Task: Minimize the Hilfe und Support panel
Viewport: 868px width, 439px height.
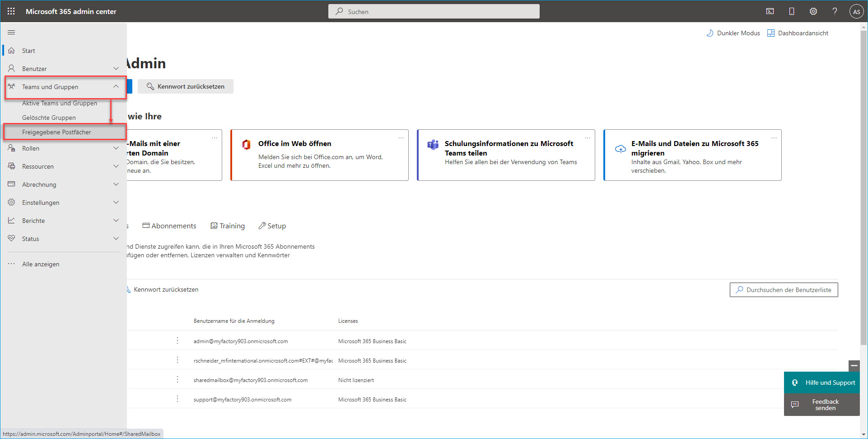Action: (x=854, y=366)
